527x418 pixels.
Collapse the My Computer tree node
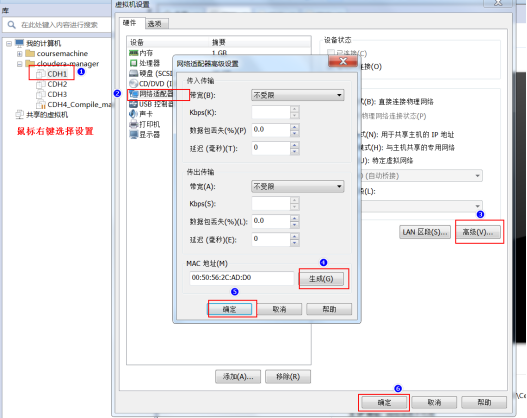pyautogui.click(x=9, y=43)
